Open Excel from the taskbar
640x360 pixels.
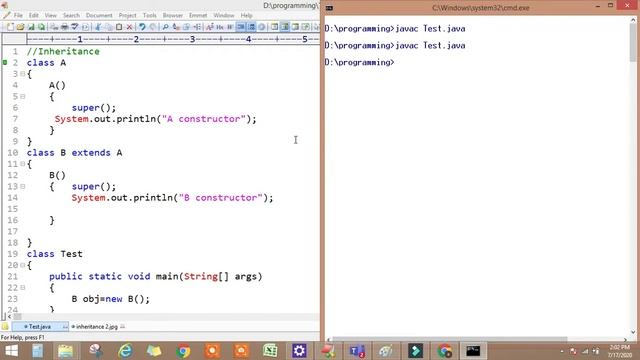[270, 351]
